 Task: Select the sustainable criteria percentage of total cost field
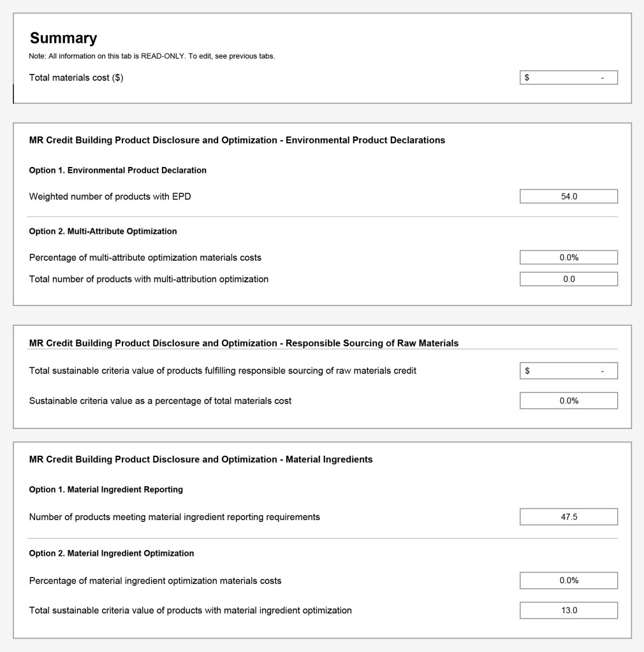569,401
